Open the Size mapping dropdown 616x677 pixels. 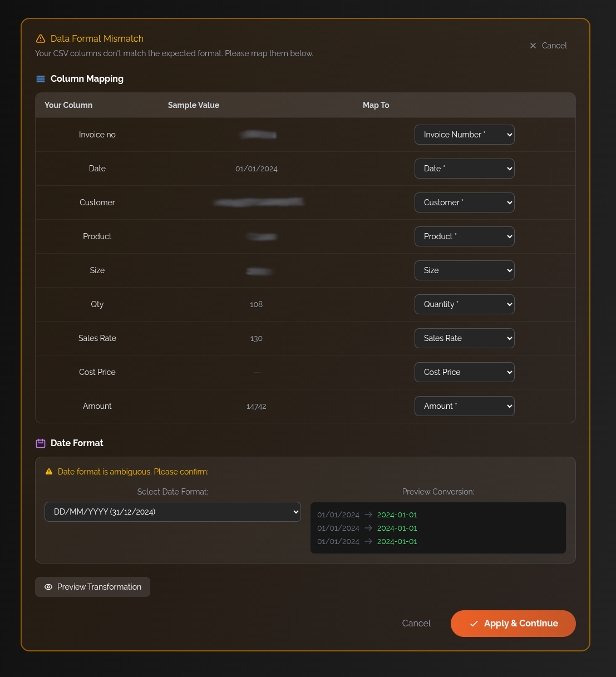point(465,270)
